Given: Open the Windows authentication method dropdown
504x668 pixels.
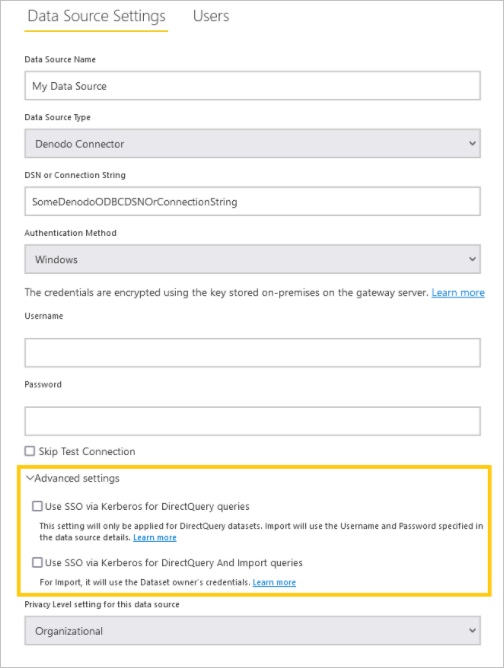Looking at the screenshot, I should (253, 259).
